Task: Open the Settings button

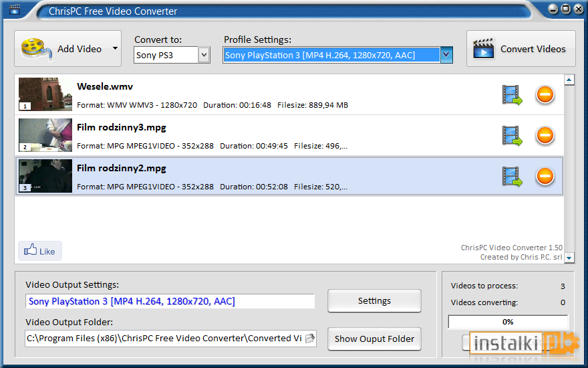Action: tap(374, 301)
